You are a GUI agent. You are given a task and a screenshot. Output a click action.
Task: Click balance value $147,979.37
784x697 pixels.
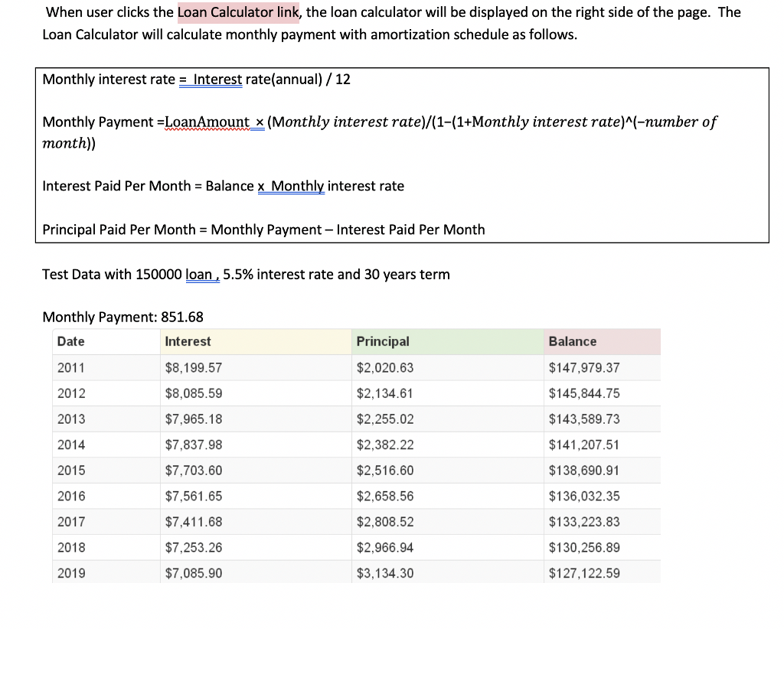coord(584,368)
